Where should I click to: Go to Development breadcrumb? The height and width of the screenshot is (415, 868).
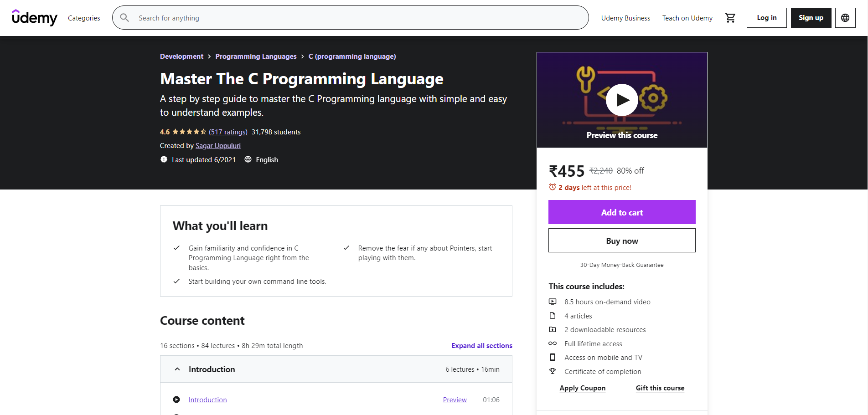pos(181,56)
